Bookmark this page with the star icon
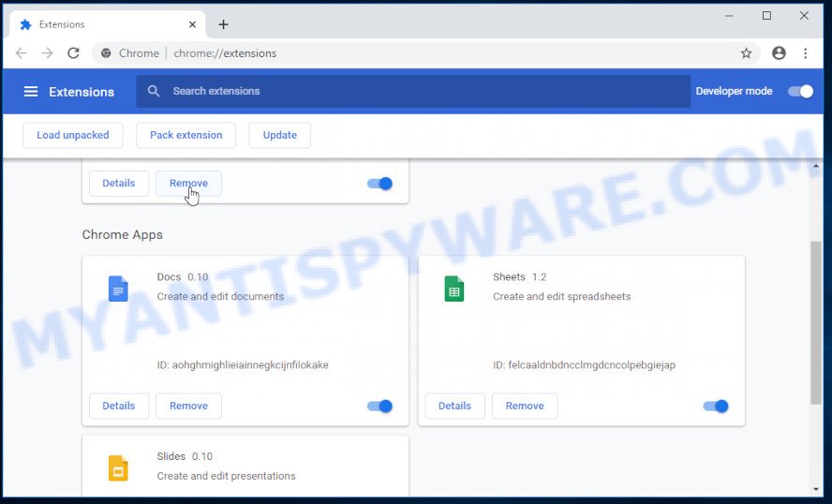This screenshot has height=504, width=832. click(x=746, y=53)
